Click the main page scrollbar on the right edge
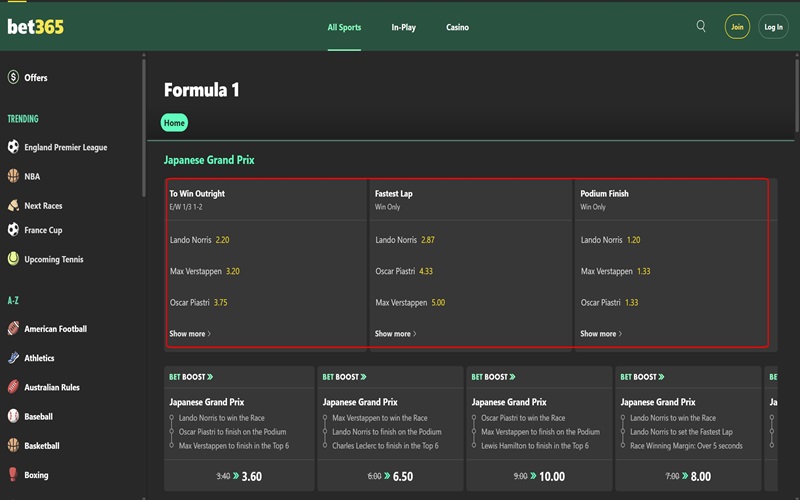This screenshot has height=500, width=800. [797, 94]
